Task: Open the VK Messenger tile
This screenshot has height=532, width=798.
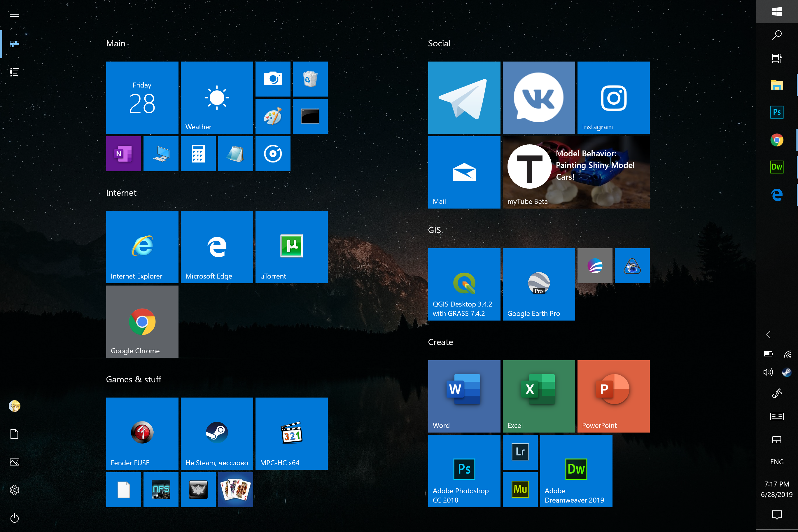Action: [539, 98]
